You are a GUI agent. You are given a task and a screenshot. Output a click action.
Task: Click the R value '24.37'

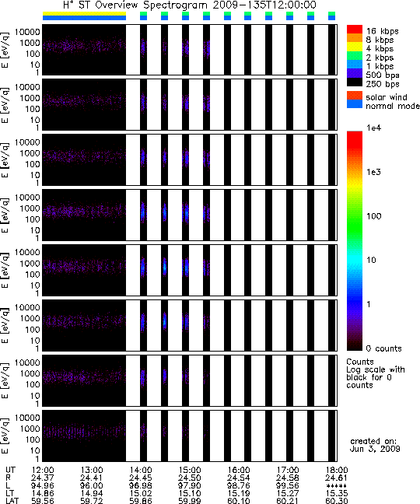click(x=43, y=478)
